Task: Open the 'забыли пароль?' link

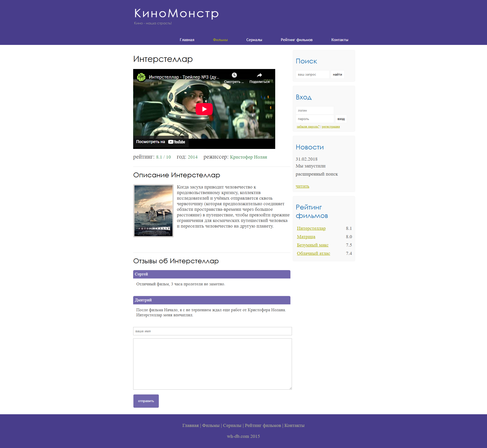Action: click(x=308, y=127)
